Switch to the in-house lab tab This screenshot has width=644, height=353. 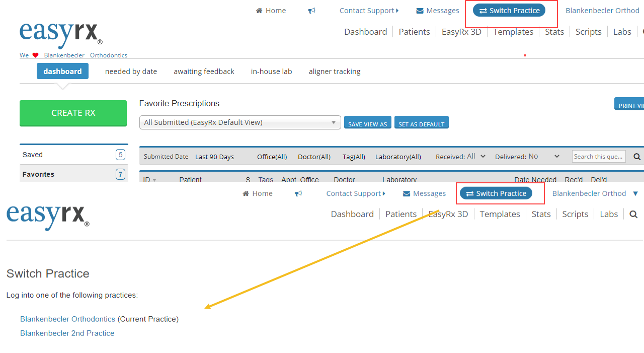coord(271,72)
